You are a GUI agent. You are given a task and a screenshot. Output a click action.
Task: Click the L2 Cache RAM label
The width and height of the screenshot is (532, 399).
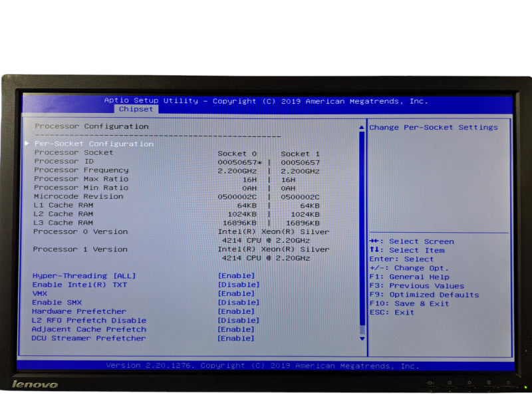63,214
